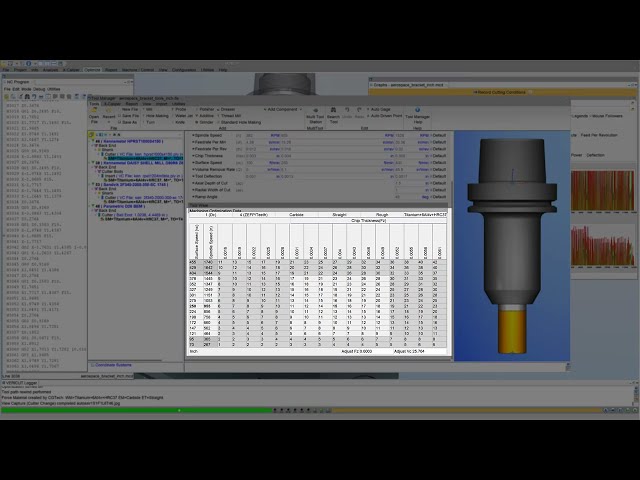Image resolution: width=640 pixels, height=480 pixels.
Task: Switch to Report tab in Tool Manager
Action: point(131,104)
